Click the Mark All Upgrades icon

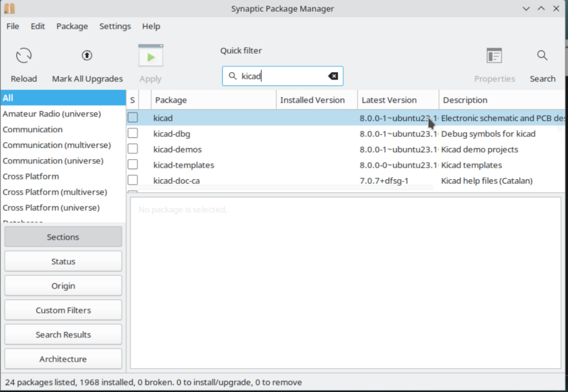[87, 55]
